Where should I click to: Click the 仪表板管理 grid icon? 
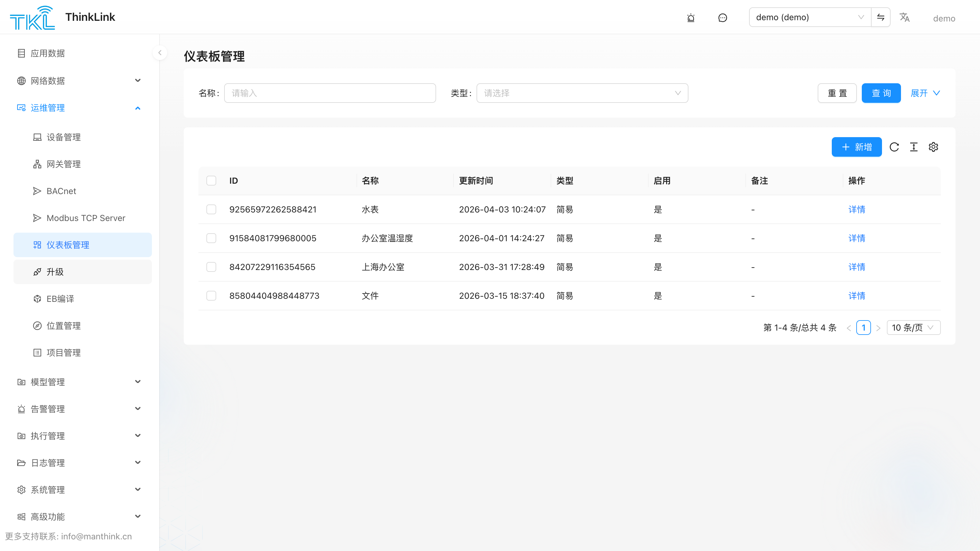(37, 245)
